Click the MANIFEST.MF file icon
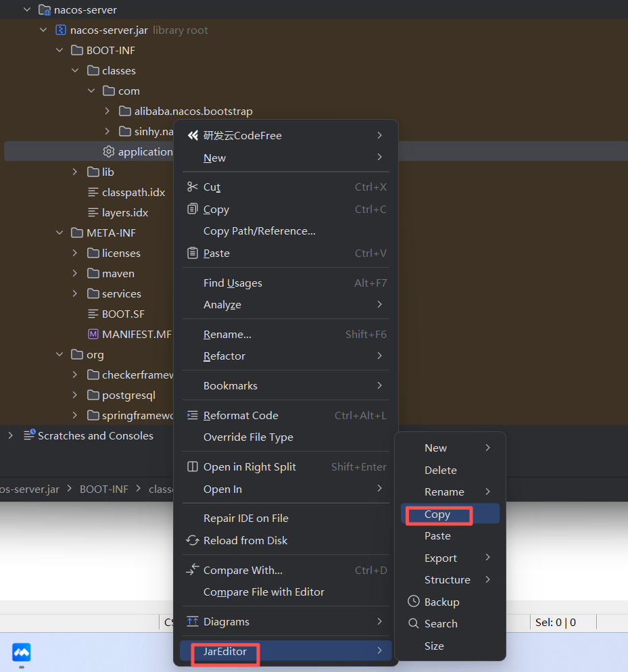The height and width of the screenshot is (672, 628). [x=93, y=334]
